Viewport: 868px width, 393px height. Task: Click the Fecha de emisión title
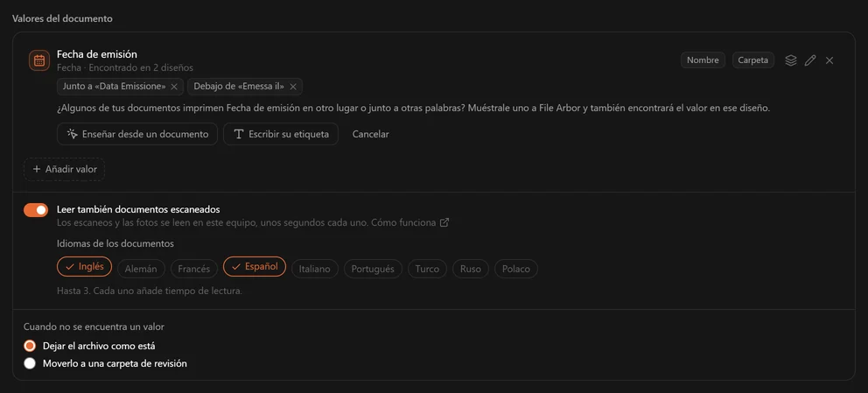[97, 54]
